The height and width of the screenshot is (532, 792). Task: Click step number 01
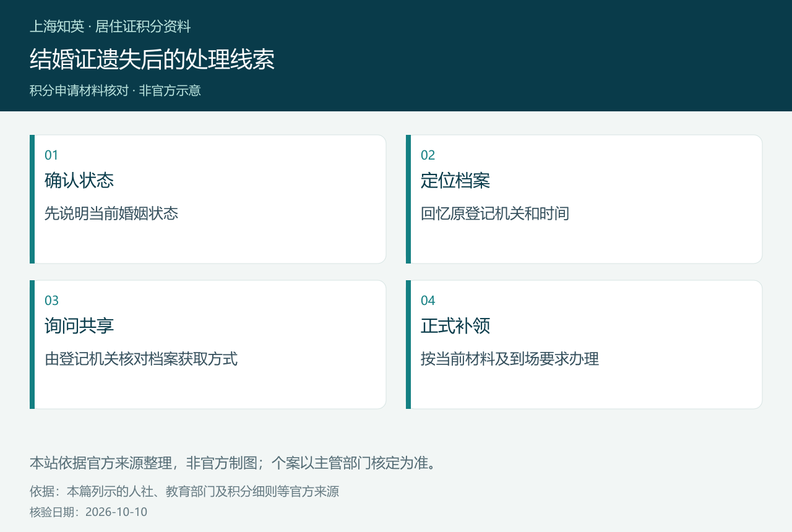[51, 155]
